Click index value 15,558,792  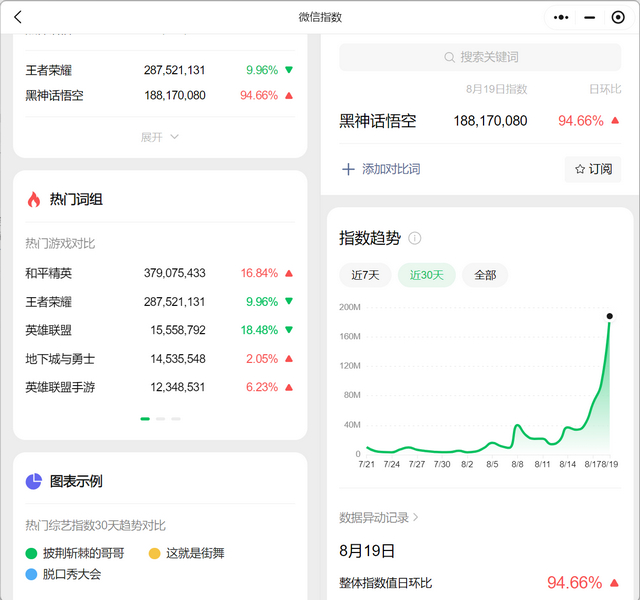(178, 330)
